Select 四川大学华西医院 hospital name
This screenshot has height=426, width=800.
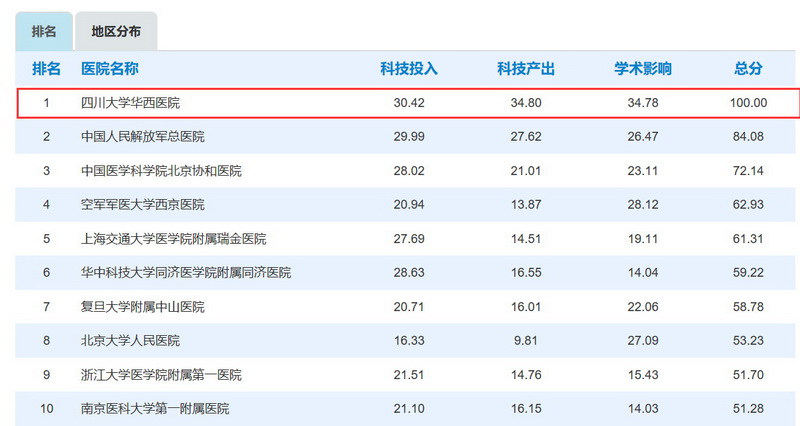[x=131, y=103]
